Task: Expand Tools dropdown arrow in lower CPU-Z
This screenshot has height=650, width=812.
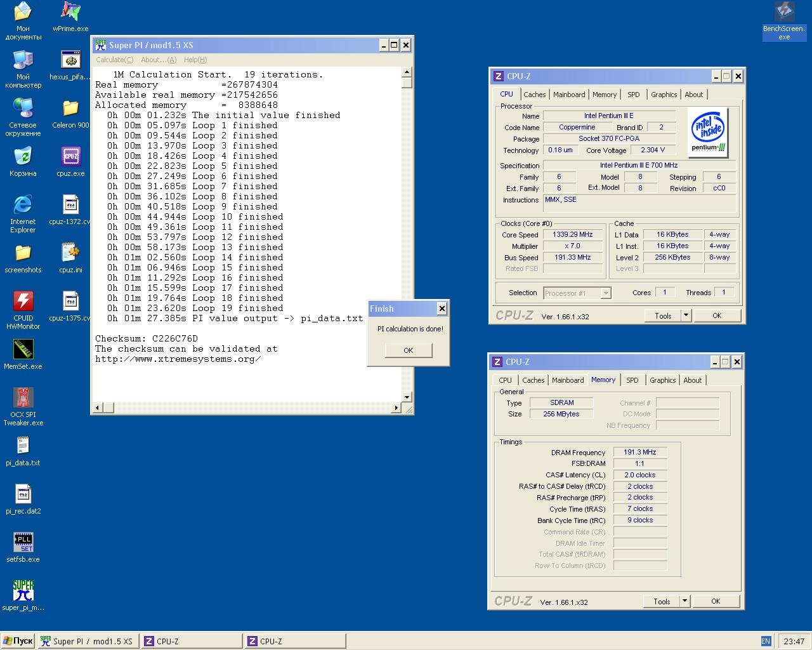Action: [684, 601]
